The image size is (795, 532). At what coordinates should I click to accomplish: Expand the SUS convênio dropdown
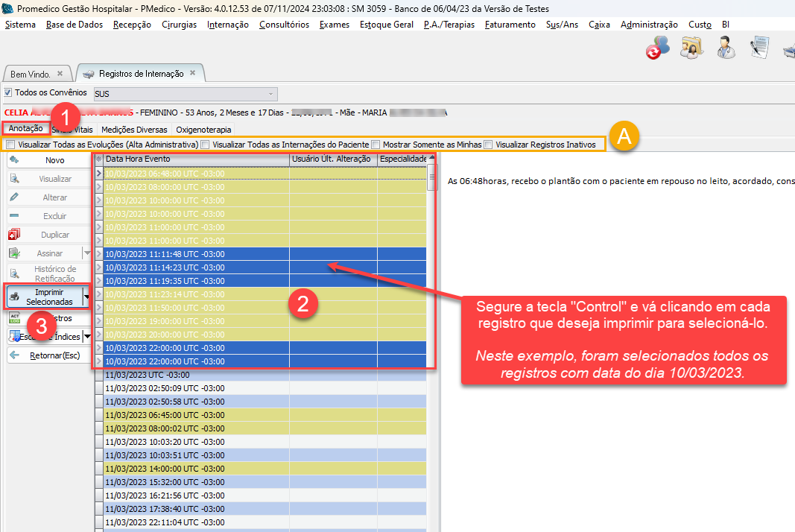pyautogui.click(x=271, y=94)
